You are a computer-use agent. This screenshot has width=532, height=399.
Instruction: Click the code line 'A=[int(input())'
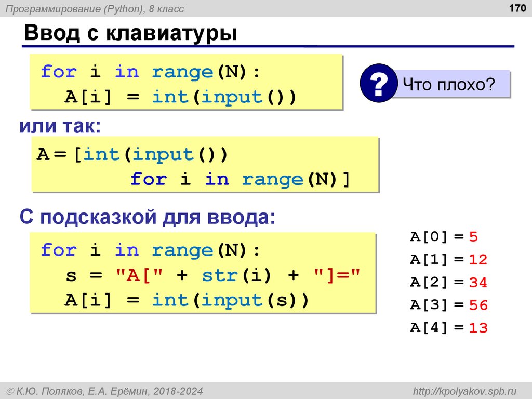point(132,155)
